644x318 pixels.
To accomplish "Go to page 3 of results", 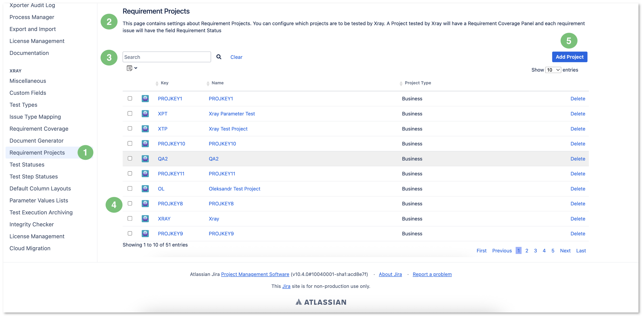I will point(535,251).
